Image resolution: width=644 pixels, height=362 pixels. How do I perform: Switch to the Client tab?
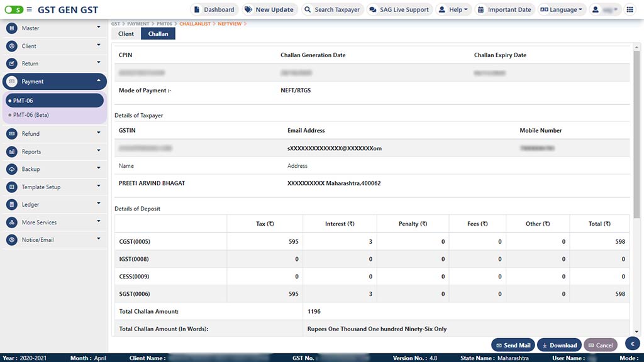click(126, 34)
